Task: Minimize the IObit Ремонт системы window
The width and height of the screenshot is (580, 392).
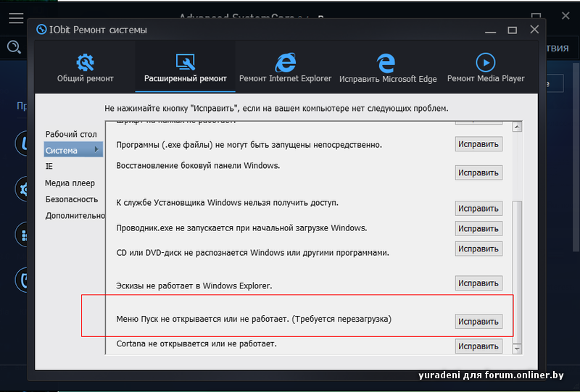Action: pyautogui.click(x=491, y=30)
